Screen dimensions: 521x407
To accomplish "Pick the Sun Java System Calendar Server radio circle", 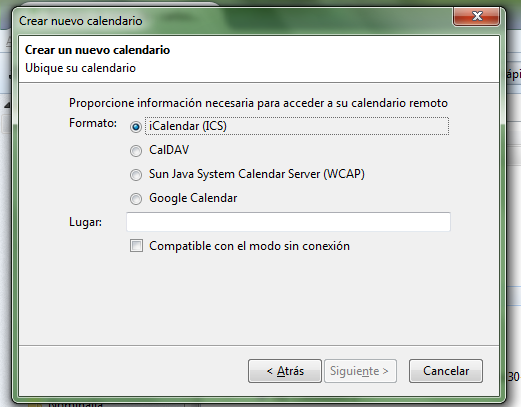I will [136, 175].
